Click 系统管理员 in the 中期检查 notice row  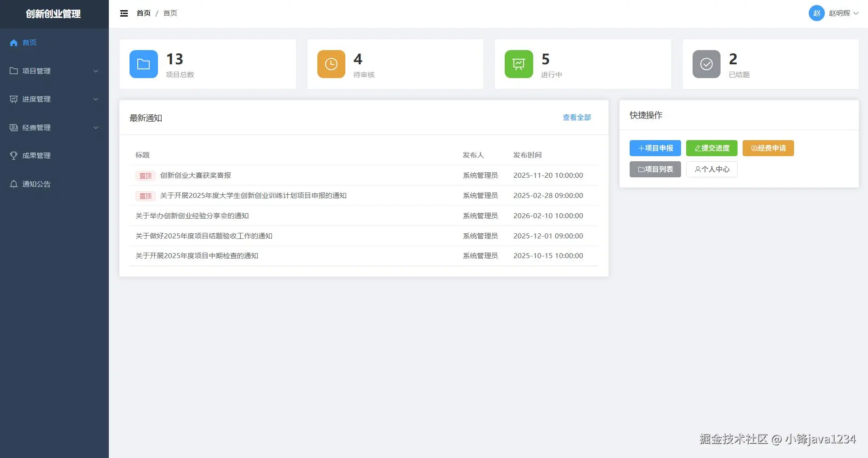pyautogui.click(x=480, y=256)
